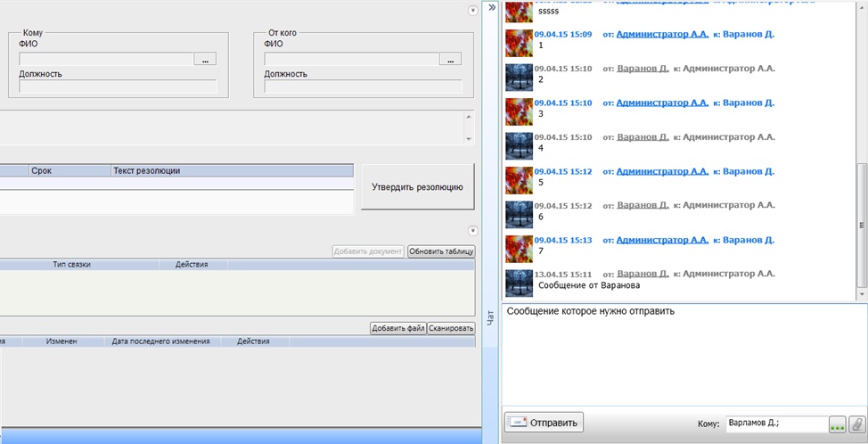The width and height of the screenshot is (868, 444).
Task: Open Администратор А.А. link above message 3
Action: pos(662,103)
